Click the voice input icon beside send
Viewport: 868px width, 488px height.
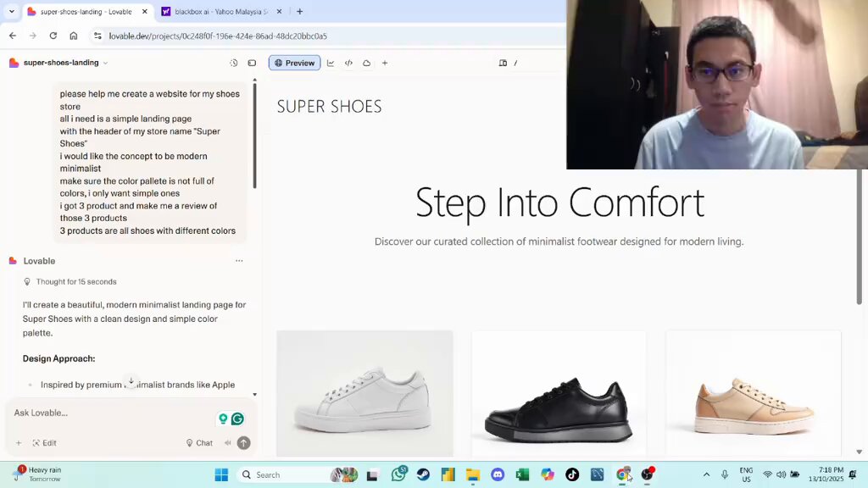pos(227,442)
